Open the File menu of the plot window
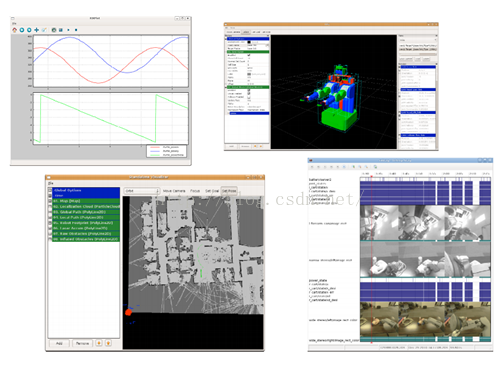This screenshot has height=377, width=500. click(x=14, y=24)
